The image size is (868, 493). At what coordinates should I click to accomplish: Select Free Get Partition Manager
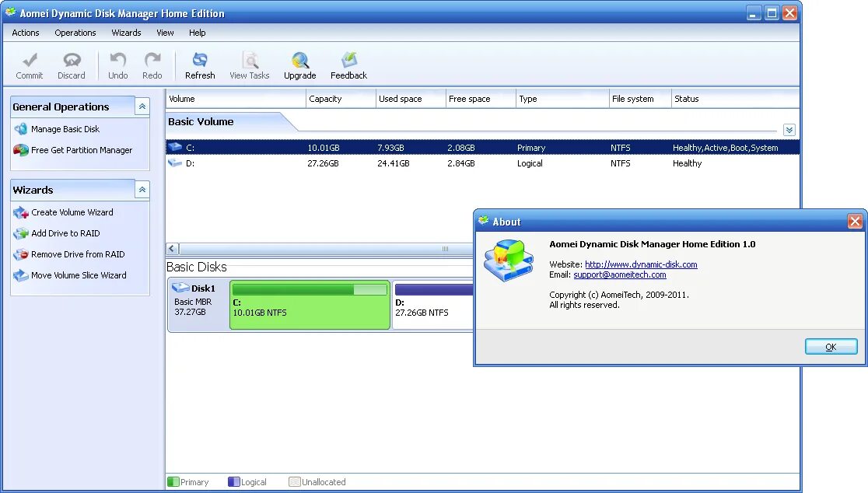click(x=82, y=150)
